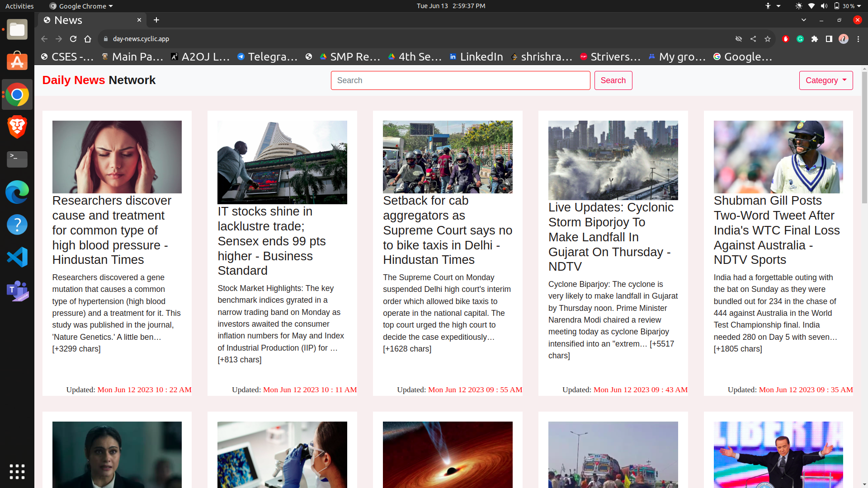Click the IT stocks shine in lacklustre trade headline
This screenshot has width=868, height=488.
[272, 241]
